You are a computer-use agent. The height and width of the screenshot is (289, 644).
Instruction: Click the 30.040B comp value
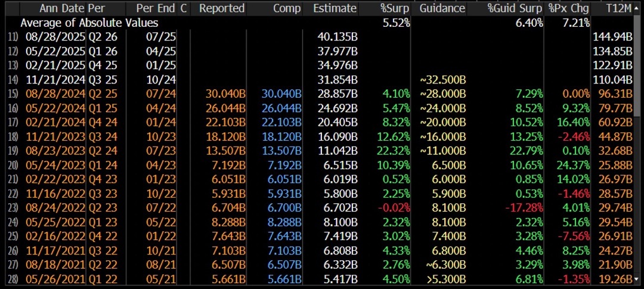tap(281, 93)
